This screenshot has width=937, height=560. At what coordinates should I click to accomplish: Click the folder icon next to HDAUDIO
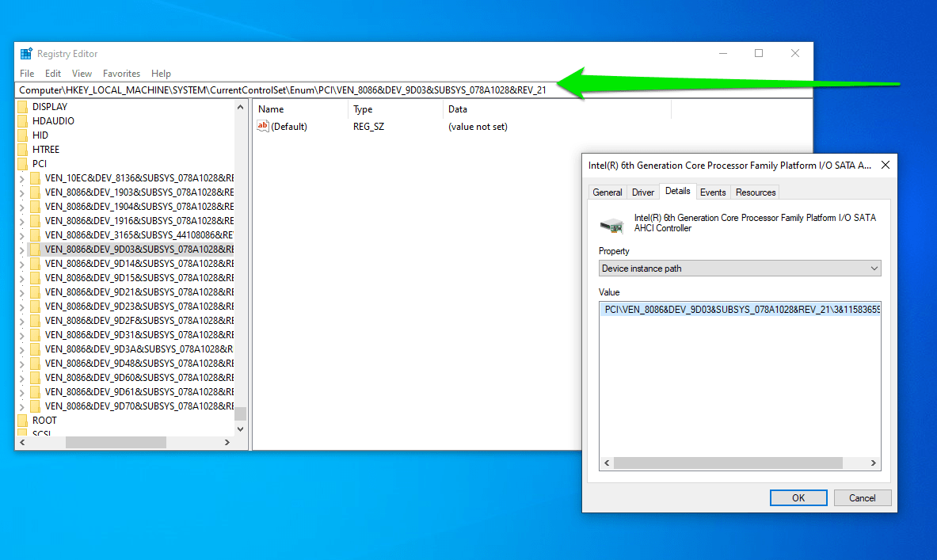tap(23, 121)
